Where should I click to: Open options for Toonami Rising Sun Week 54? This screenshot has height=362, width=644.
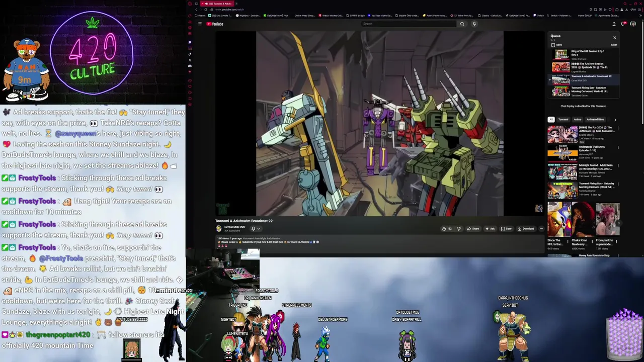618,184
